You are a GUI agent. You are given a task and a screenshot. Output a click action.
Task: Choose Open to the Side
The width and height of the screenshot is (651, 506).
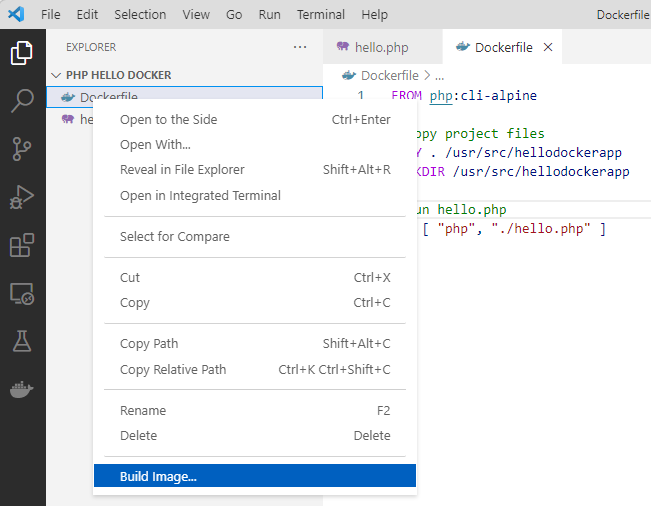pyautogui.click(x=255, y=120)
